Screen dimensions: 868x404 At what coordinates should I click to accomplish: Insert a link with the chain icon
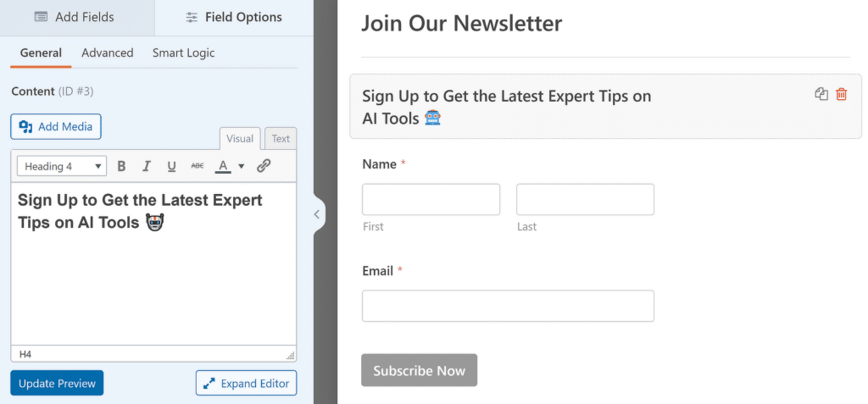click(x=264, y=166)
